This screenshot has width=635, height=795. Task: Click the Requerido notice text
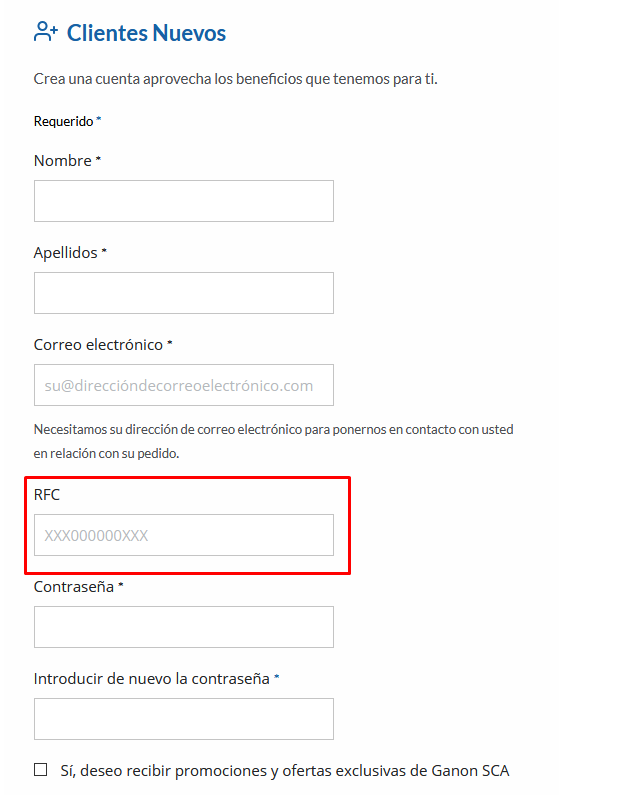coord(63,122)
